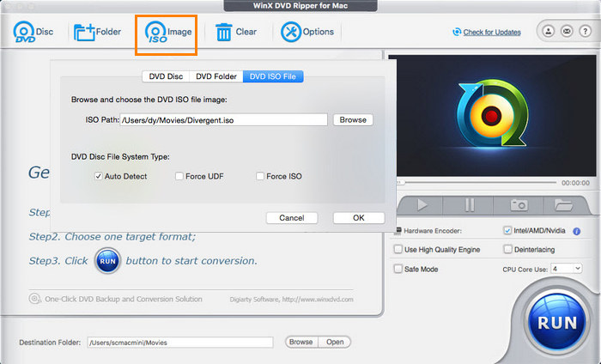The width and height of the screenshot is (601, 364).
Task: Uncheck the Auto Detect checkbox
Action: pos(98,176)
